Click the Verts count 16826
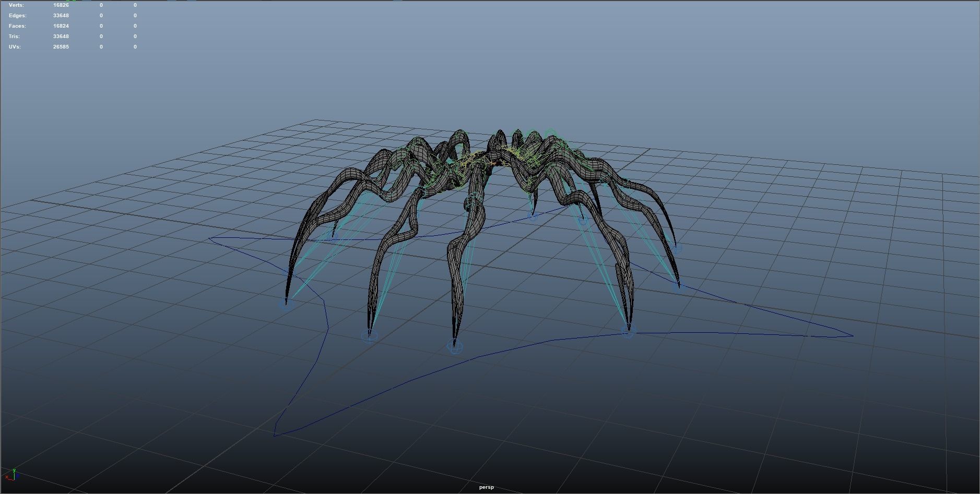980x494 pixels. click(x=61, y=5)
